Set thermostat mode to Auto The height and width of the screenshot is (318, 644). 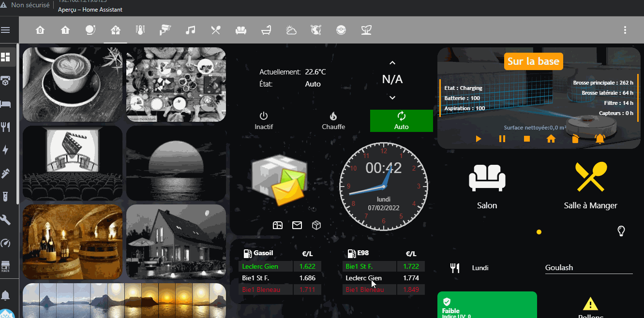[402, 121]
